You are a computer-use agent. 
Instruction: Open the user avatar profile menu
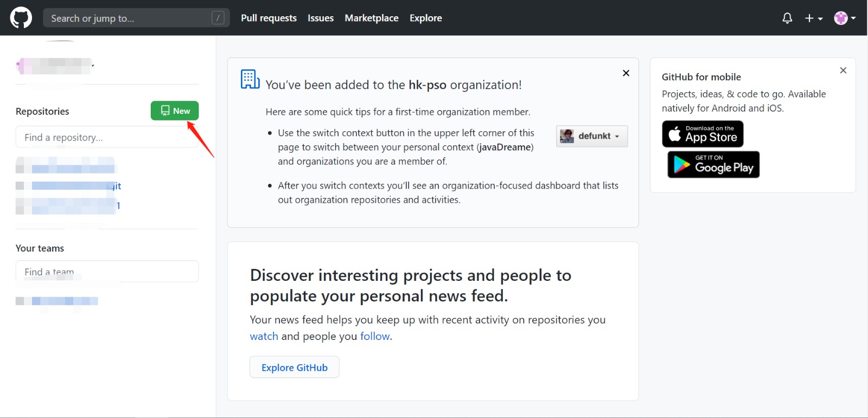(845, 18)
